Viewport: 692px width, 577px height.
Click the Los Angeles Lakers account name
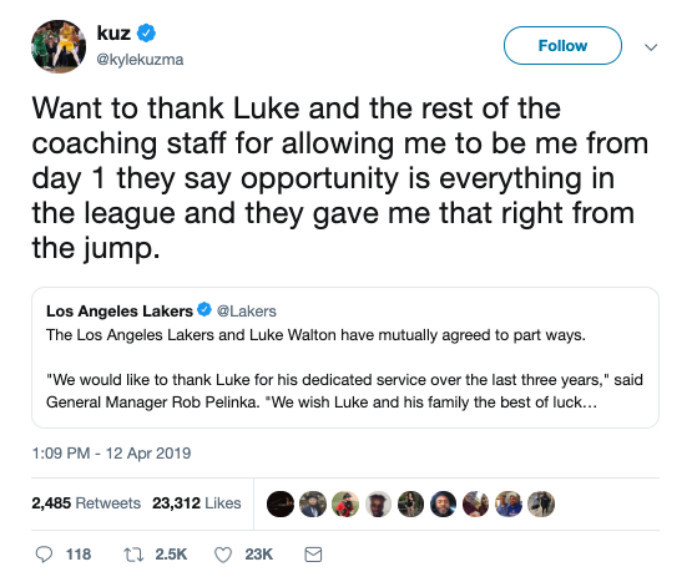point(119,311)
